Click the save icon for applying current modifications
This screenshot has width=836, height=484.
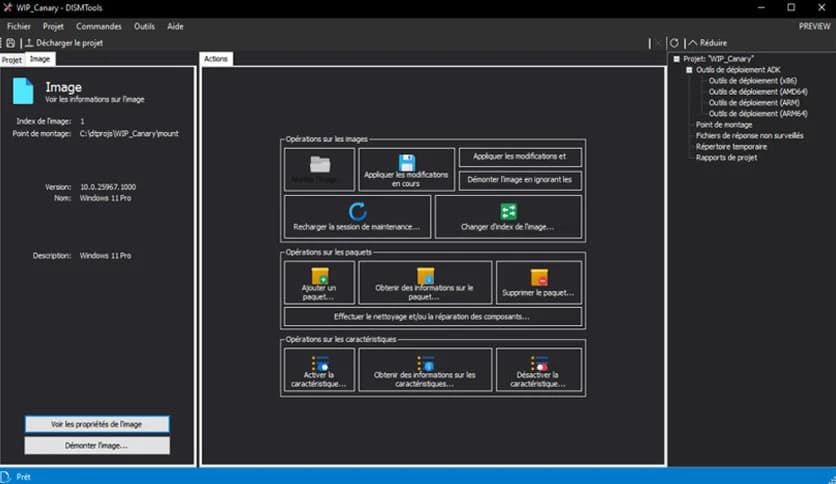(x=407, y=162)
